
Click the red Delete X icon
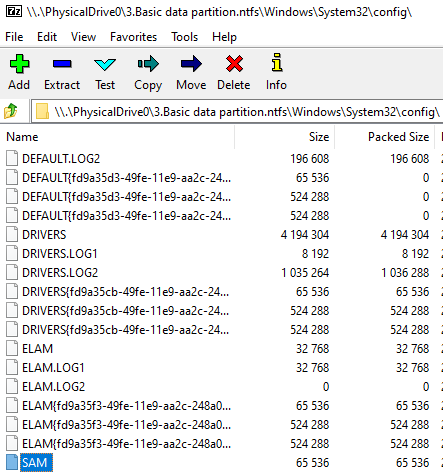(234, 64)
